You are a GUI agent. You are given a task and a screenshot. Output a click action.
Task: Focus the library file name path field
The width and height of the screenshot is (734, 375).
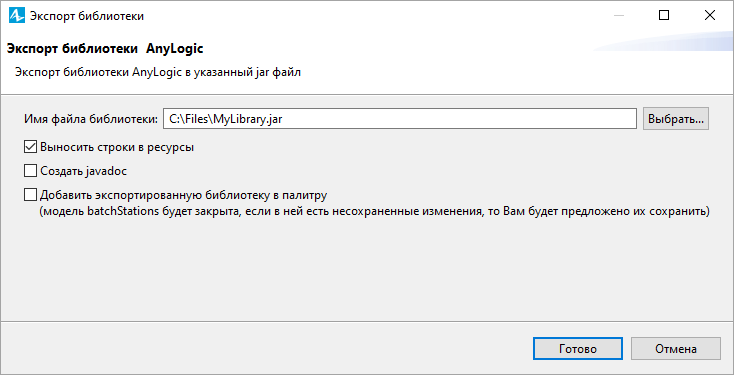point(400,119)
